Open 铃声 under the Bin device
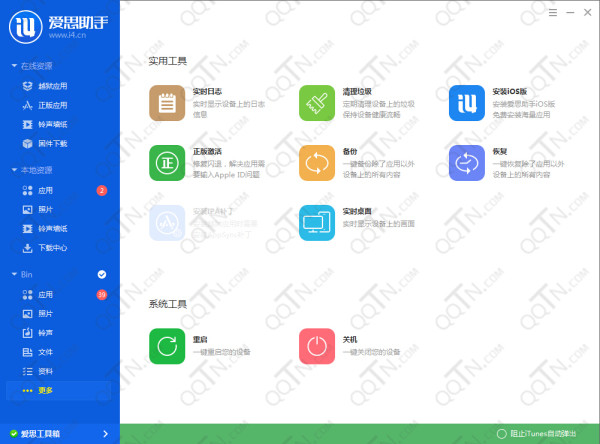Image resolution: width=600 pixels, height=444 pixels. click(x=46, y=333)
